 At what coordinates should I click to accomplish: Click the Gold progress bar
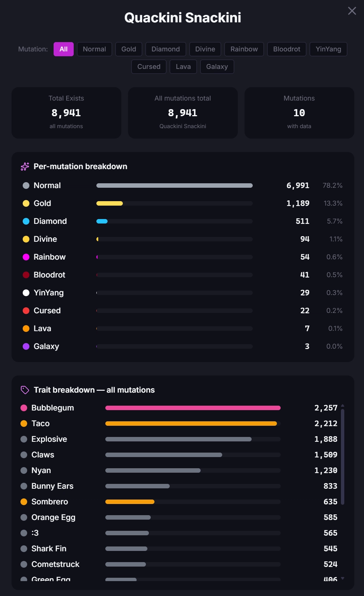(175, 203)
